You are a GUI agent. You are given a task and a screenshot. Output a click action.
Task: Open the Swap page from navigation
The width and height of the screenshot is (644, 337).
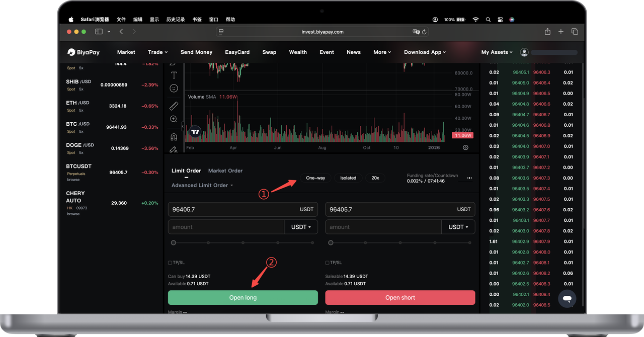click(269, 52)
